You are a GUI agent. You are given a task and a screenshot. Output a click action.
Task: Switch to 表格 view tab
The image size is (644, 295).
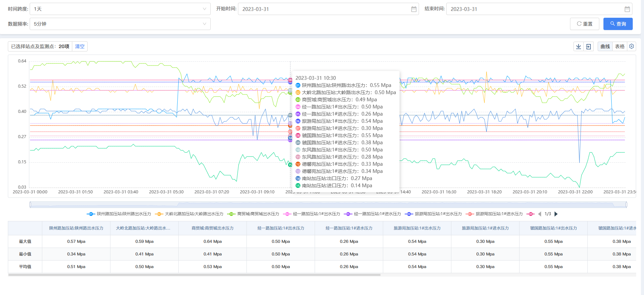click(x=619, y=47)
